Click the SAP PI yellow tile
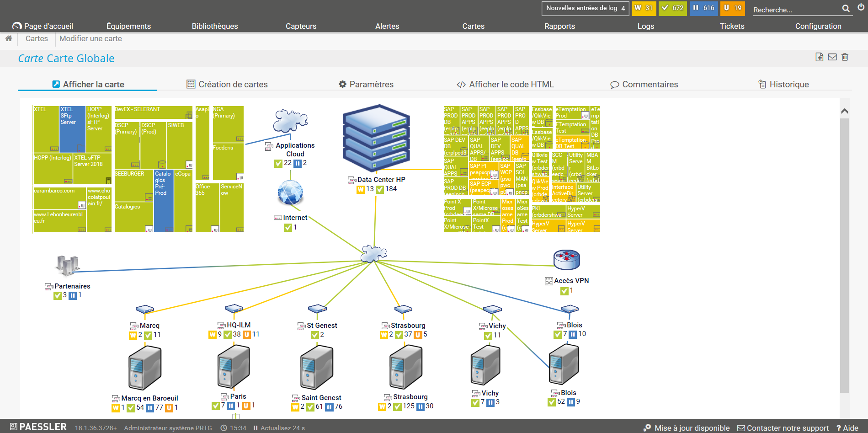The image size is (868, 433). (484, 171)
